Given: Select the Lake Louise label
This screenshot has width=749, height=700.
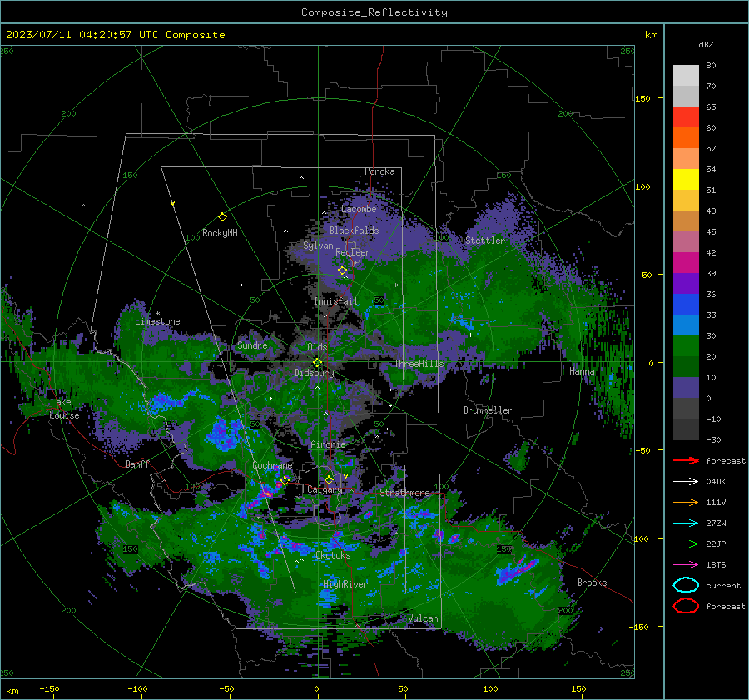Looking at the screenshot, I should pyautogui.click(x=64, y=409).
